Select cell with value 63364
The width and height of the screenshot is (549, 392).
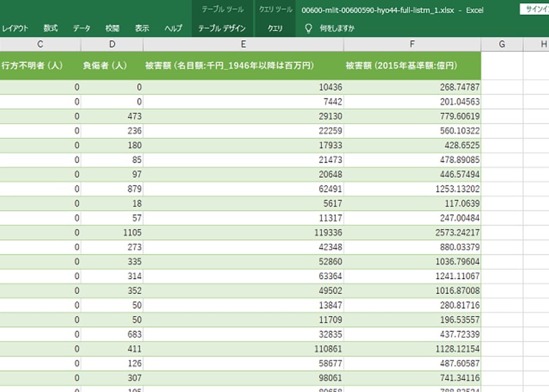(244, 276)
